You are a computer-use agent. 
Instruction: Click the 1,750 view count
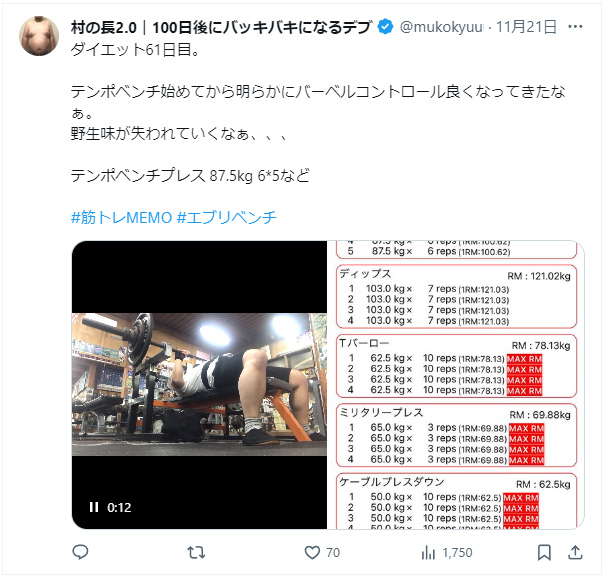(457, 553)
